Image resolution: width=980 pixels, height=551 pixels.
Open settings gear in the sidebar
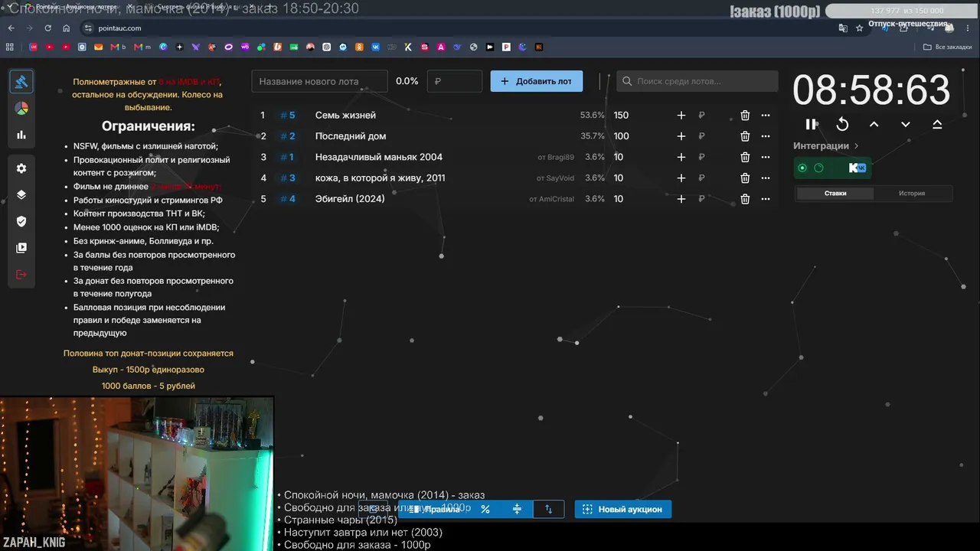pos(21,168)
